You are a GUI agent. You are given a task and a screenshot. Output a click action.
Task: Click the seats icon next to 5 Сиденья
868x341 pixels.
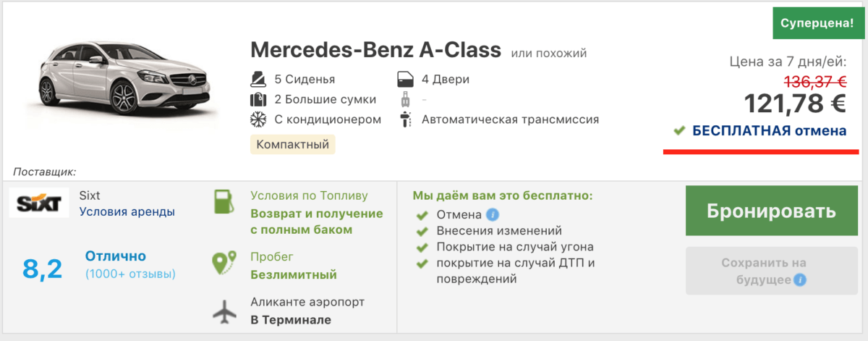click(x=259, y=79)
